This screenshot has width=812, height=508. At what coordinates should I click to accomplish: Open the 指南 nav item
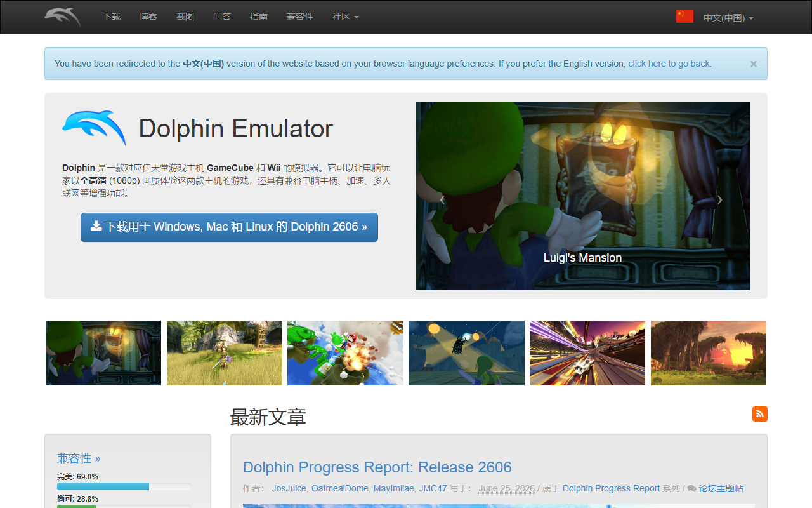(259, 17)
